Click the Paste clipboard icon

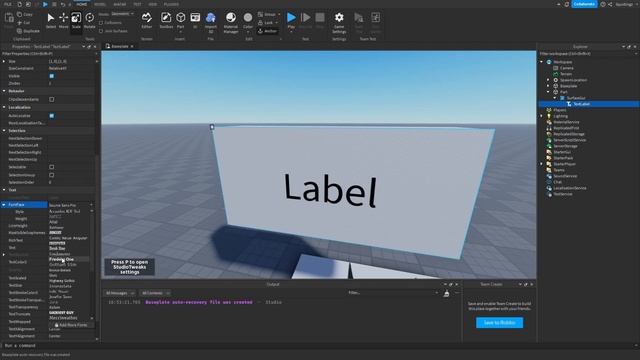(x=9, y=20)
